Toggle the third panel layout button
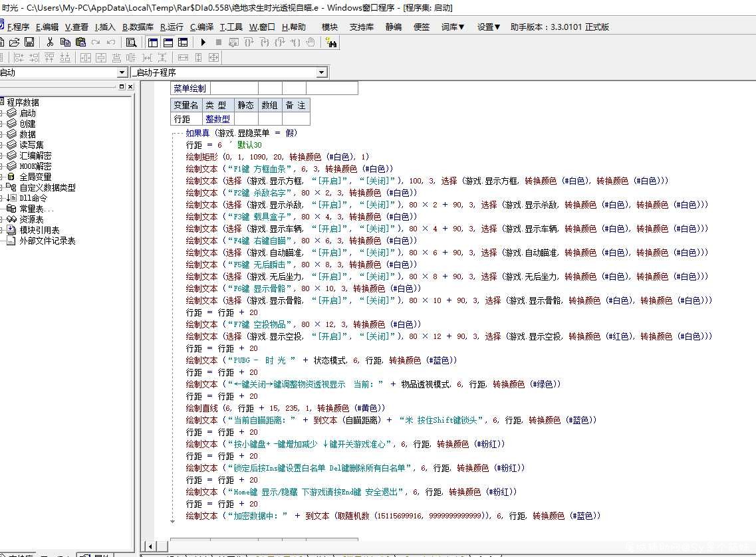 [x=183, y=43]
